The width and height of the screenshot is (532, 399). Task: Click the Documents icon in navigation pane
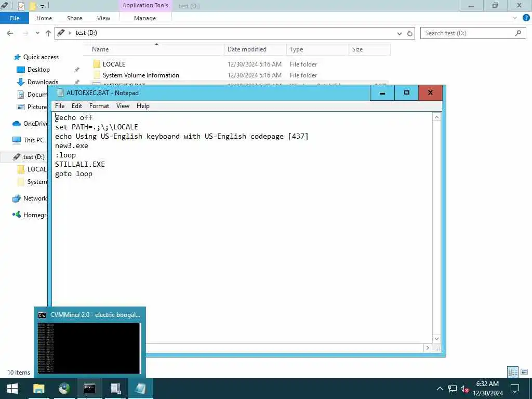click(x=21, y=95)
